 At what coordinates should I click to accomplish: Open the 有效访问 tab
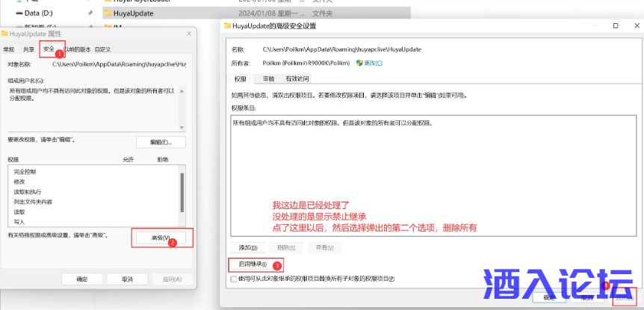(x=297, y=78)
